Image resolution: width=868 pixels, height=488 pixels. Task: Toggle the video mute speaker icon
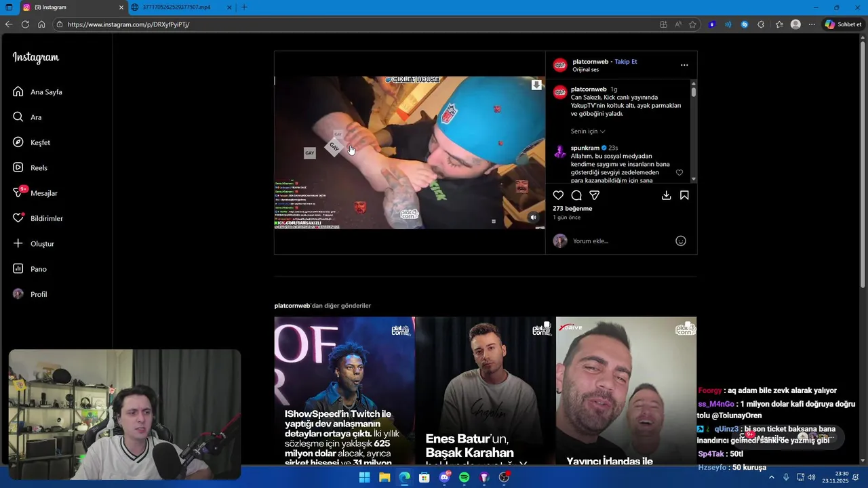(533, 218)
